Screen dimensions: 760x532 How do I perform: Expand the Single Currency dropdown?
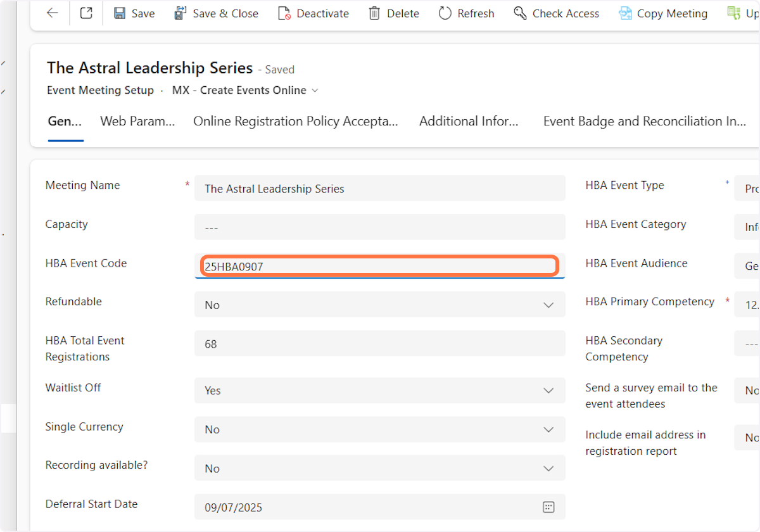(x=548, y=429)
